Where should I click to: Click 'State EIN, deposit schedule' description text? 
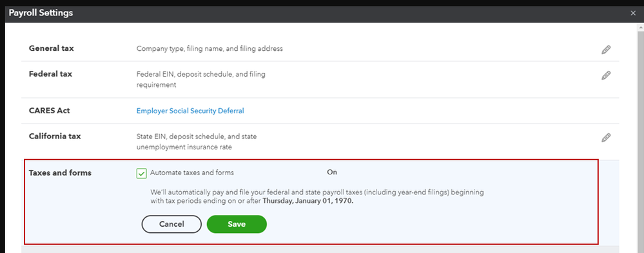point(197,142)
